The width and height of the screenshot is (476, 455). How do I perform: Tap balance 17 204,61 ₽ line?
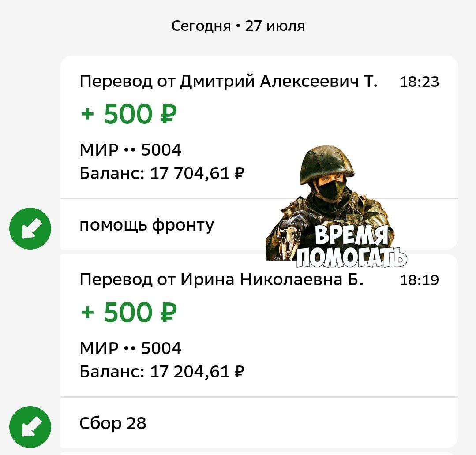pos(162,372)
